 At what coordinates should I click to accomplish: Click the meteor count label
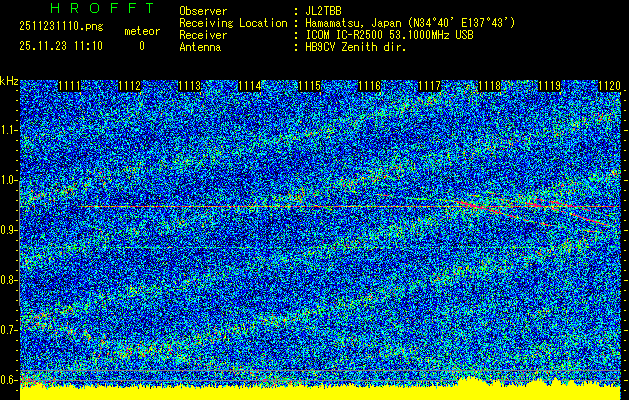coord(141,31)
